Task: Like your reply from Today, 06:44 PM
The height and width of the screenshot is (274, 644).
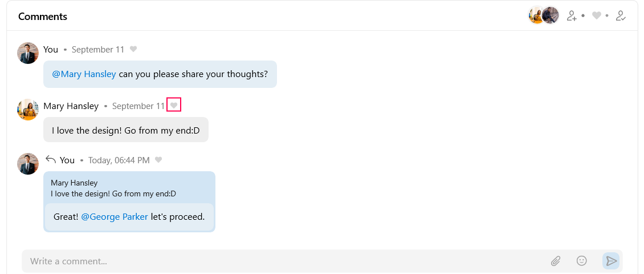Action: coord(158,160)
